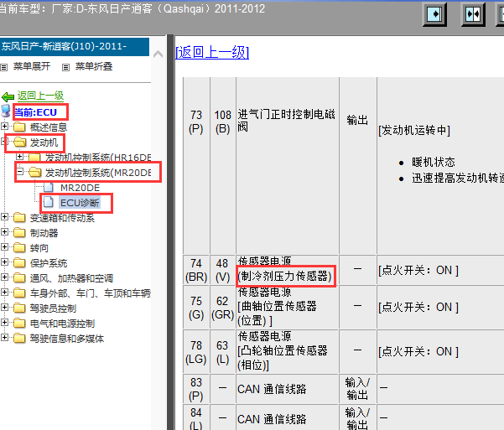504x430 pixels.
Task: Click the vertical splitter bar between panes
Action: [170, 232]
